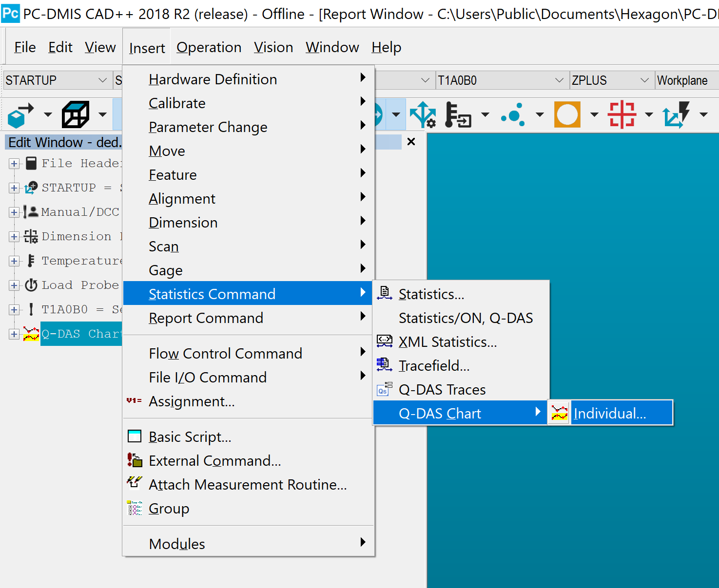Choose Individual from Q-DAS Chart submenu
719x588 pixels.
point(609,413)
